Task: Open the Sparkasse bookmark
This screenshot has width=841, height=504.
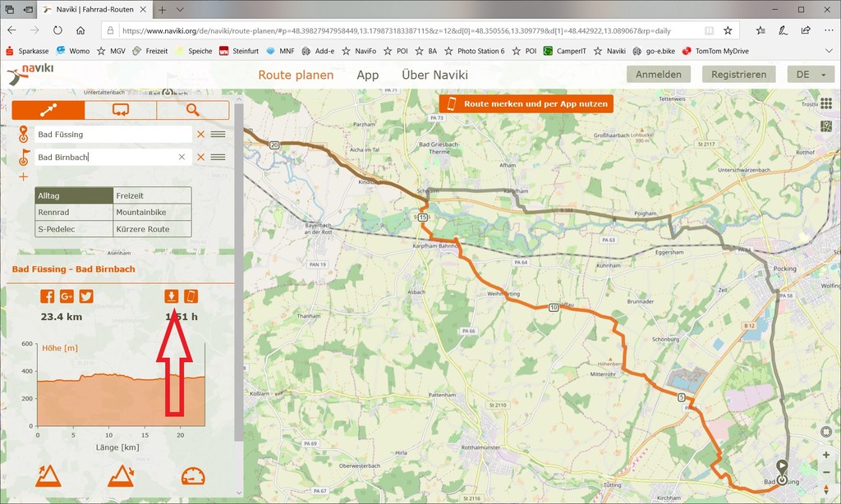Action: (27, 51)
